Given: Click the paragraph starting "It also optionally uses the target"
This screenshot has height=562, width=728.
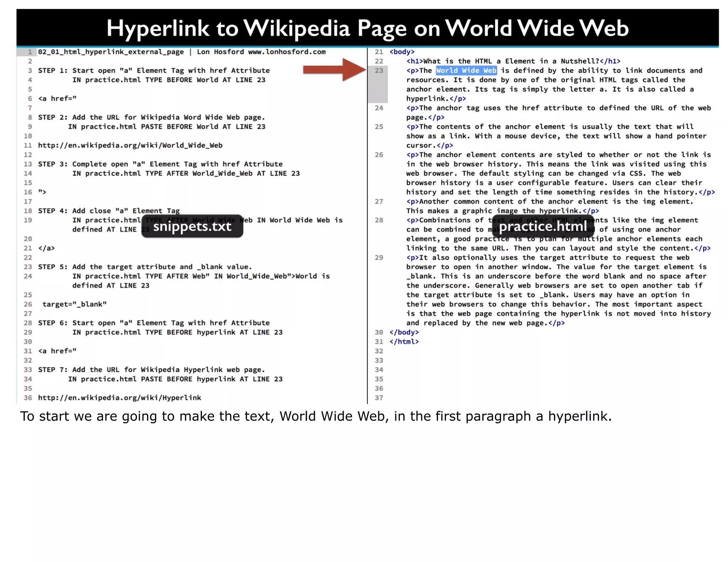Looking at the screenshot, I should click(x=558, y=290).
